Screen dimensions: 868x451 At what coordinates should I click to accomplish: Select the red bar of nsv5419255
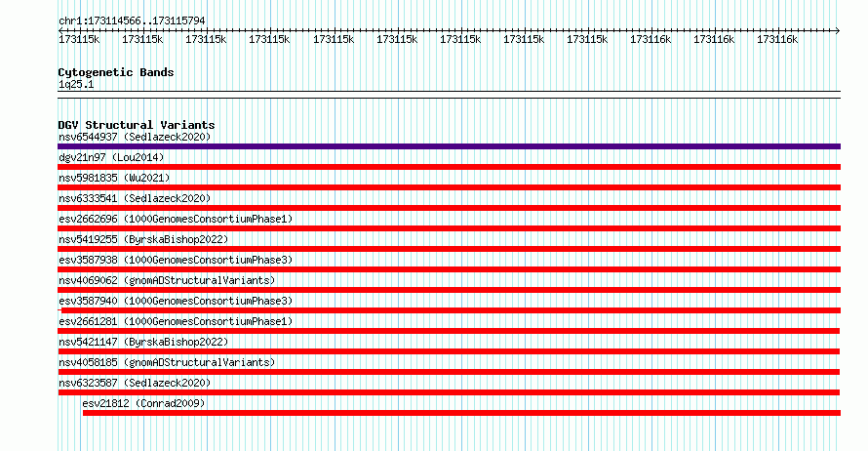pos(449,249)
